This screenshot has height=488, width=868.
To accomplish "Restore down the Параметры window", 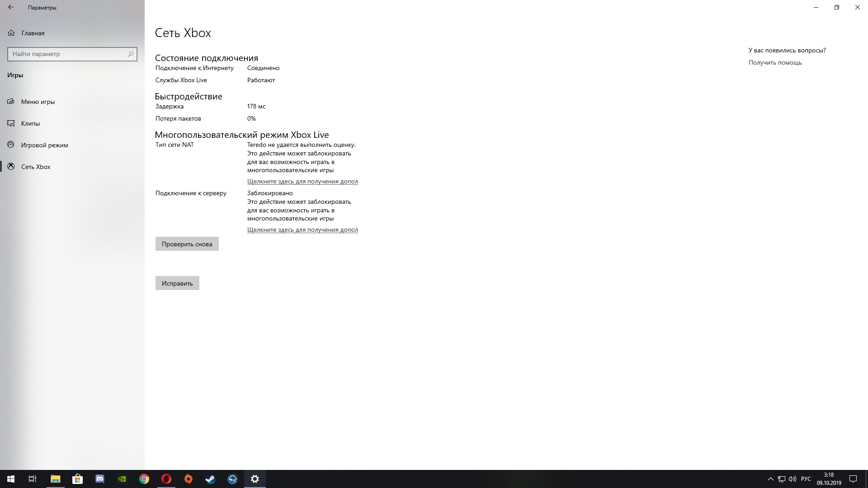I will [837, 7].
